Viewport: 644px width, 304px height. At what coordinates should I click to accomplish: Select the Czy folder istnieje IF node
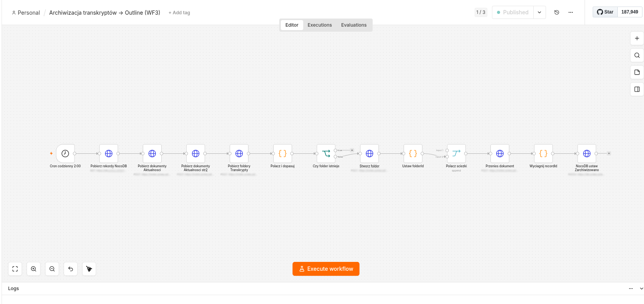(x=326, y=153)
